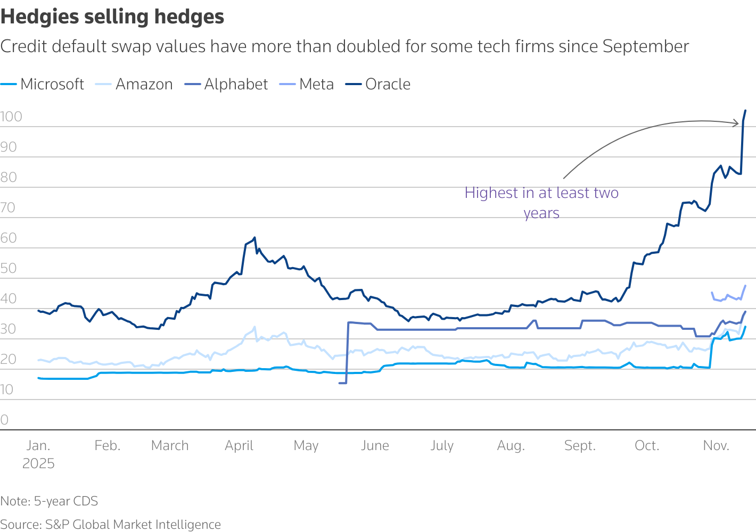Screen dimensions: 756x532
Task: Click the 'April' x-axis label
Action: 239,446
